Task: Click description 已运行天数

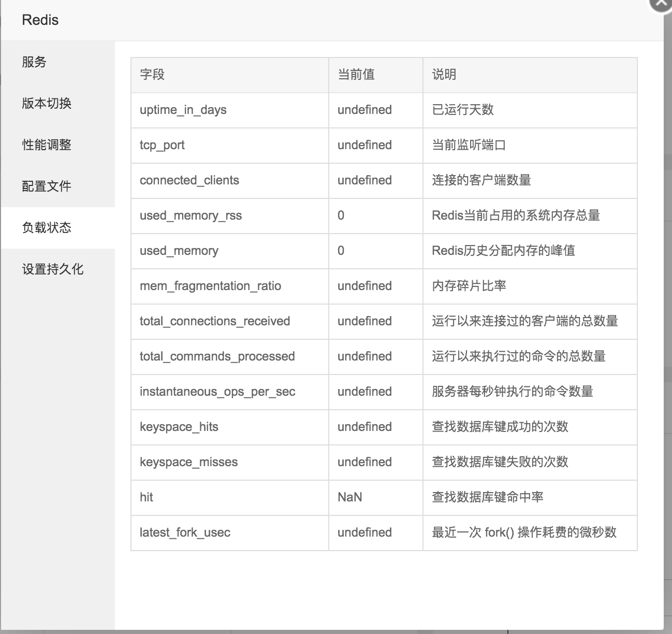Action: pos(463,110)
